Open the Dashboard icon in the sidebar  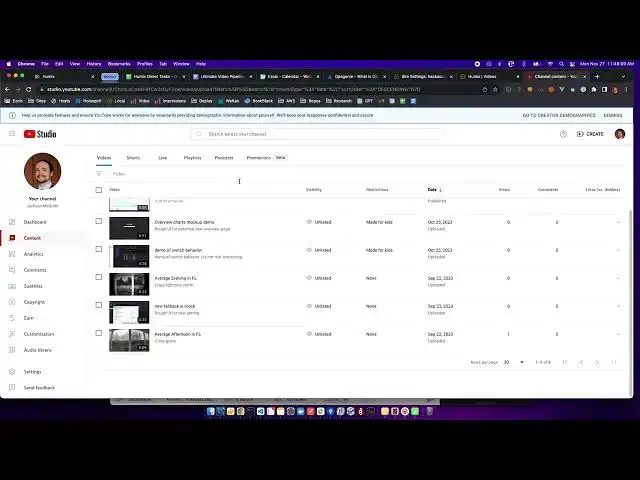pos(12,222)
